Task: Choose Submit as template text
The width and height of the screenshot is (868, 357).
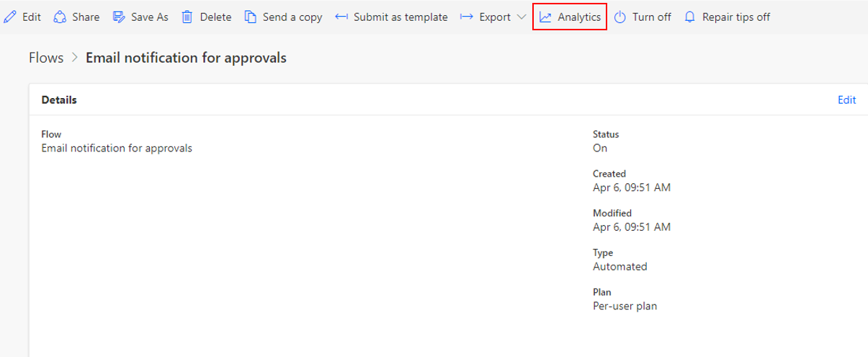Action: 401,17
